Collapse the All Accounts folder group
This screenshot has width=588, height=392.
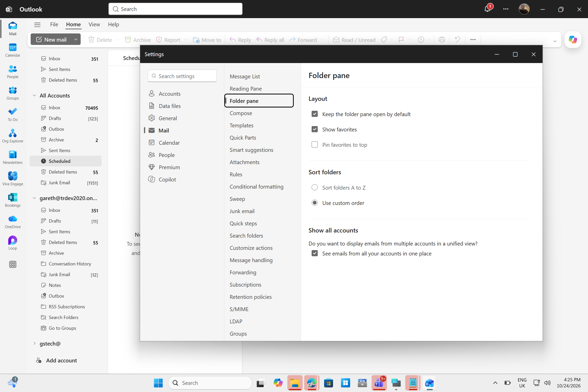(34, 95)
